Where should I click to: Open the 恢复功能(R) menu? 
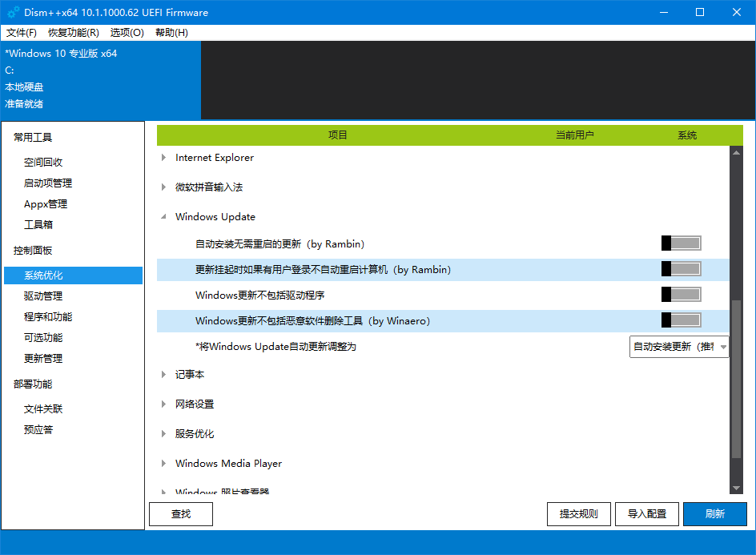(x=71, y=32)
